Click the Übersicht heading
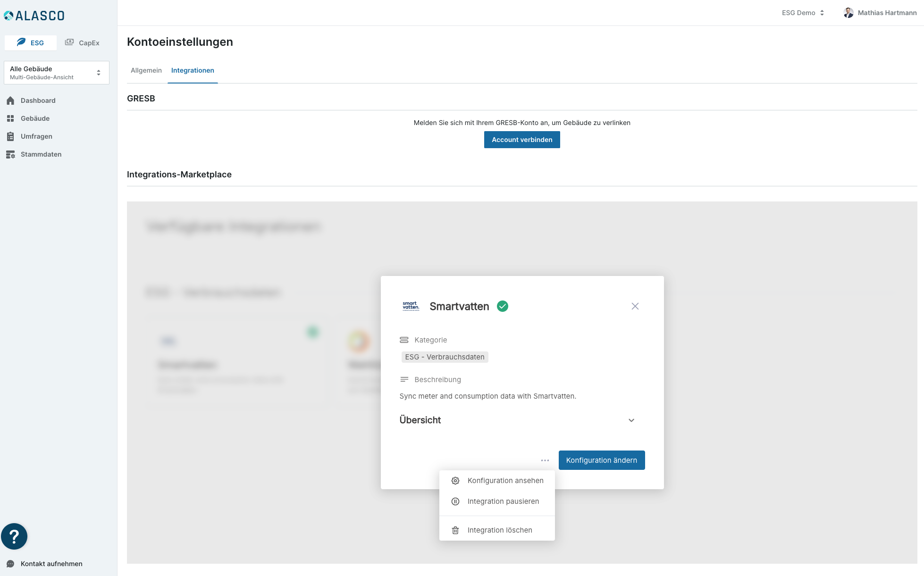 (420, 420)
